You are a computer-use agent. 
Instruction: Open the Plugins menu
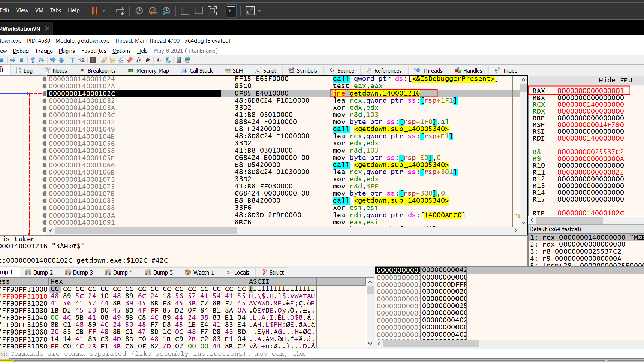[x=67, y=51]
